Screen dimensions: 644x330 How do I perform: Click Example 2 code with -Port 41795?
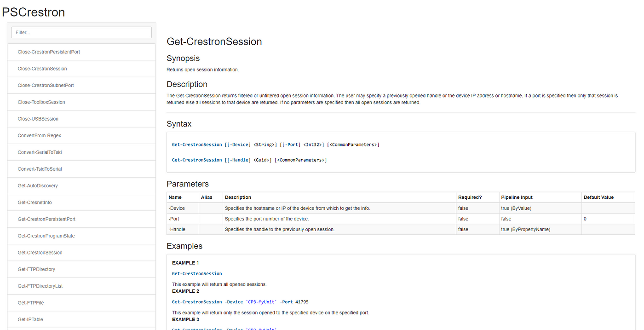pos(240,302)
